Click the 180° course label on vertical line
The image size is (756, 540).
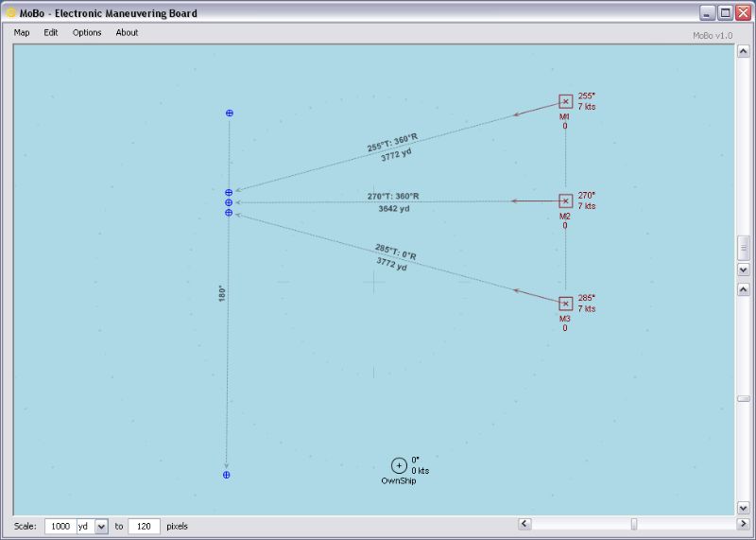222,293
